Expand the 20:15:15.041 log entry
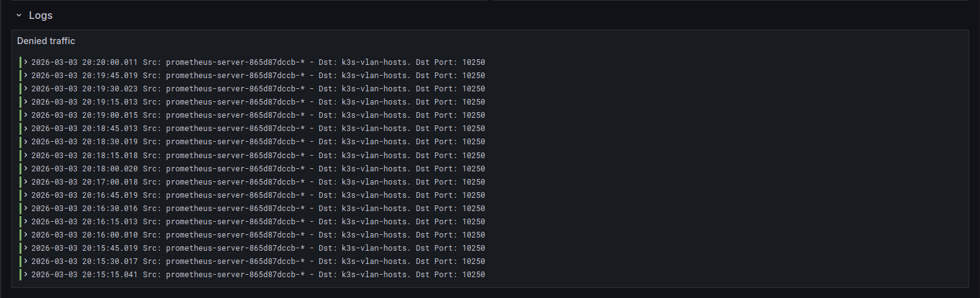 (x=26, y=274)
